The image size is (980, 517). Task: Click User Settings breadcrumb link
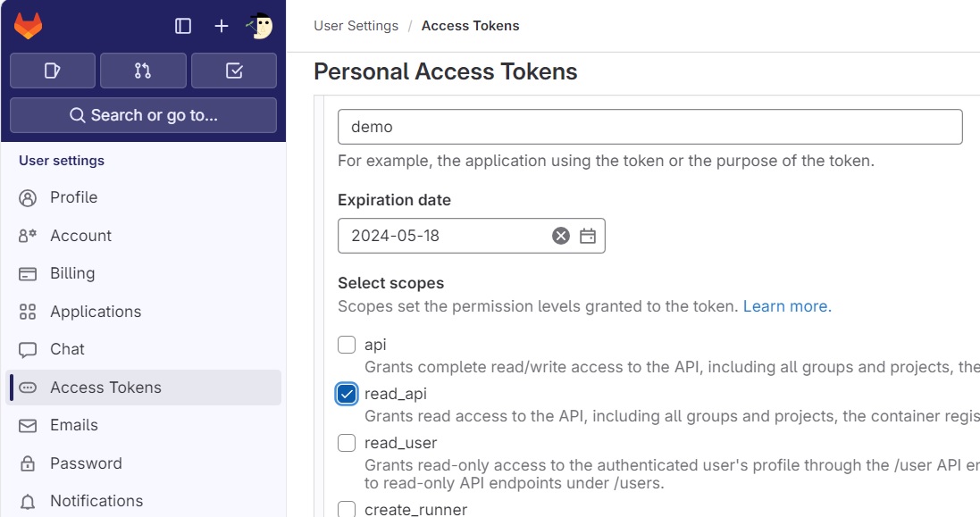click(356, 26)
